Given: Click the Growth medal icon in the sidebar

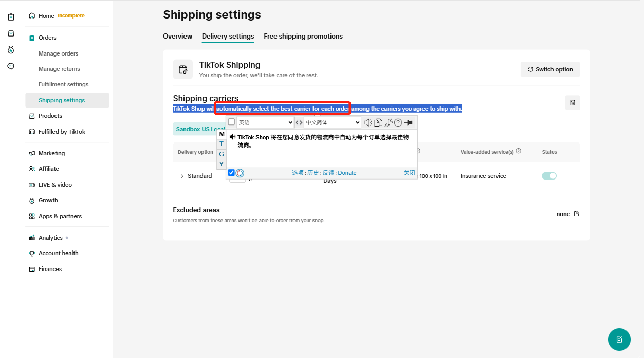Looking at the screenshot, I should click(x=32, y=200).
